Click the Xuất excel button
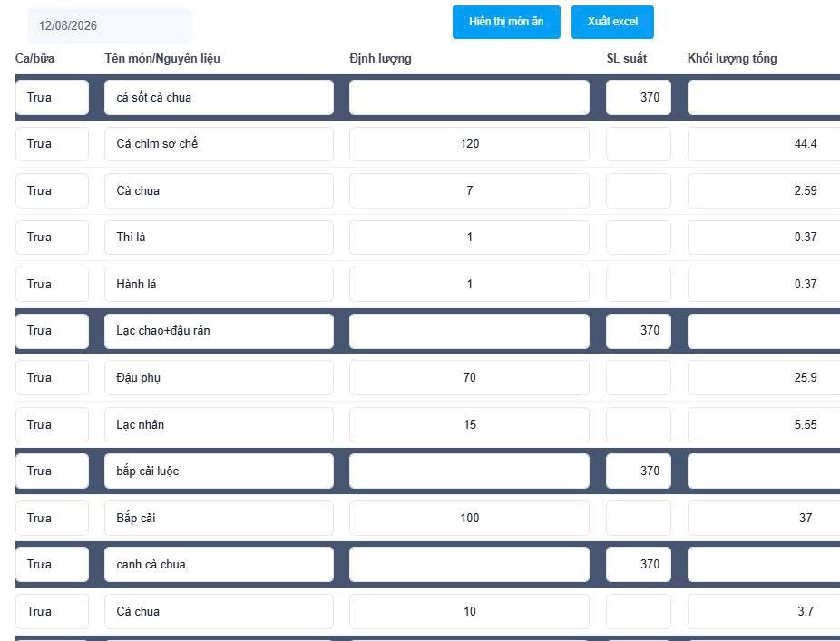 (x=612, y=22)
